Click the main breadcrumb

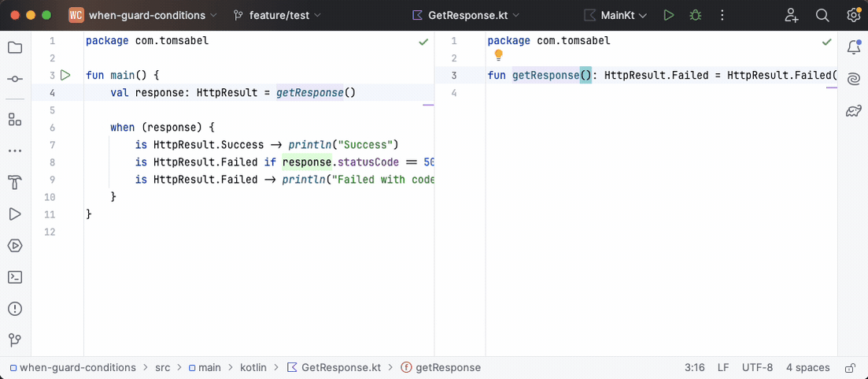(205, 367)
